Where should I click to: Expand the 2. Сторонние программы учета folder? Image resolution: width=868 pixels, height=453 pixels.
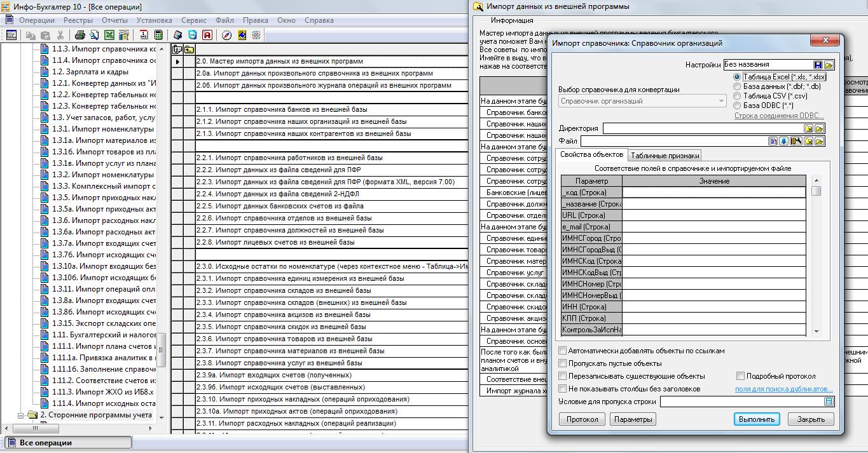click(x=19, y=415)
